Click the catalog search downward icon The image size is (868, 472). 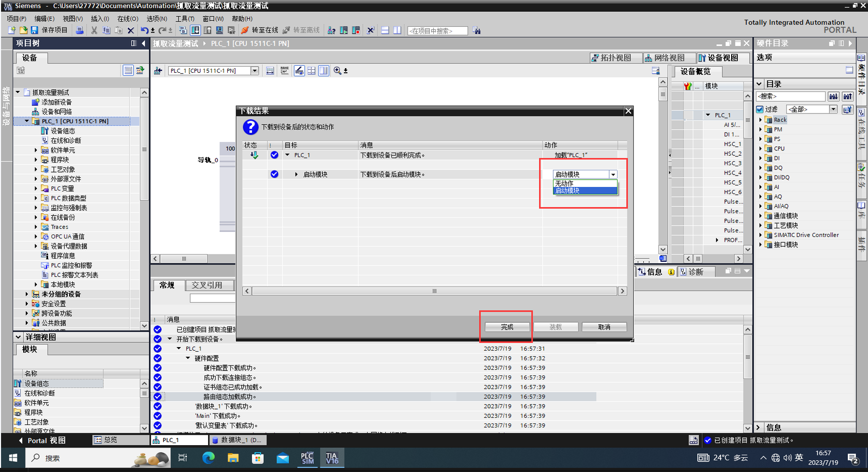[833, 96]
